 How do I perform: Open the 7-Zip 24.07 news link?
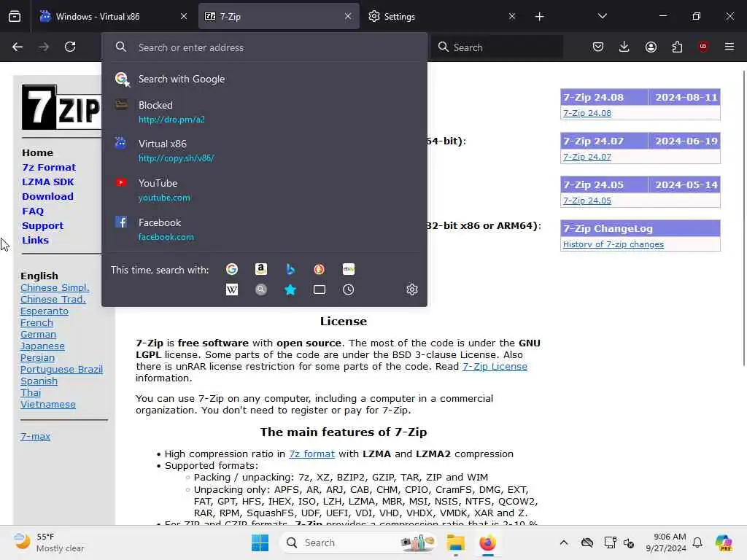tap(587, 157)
